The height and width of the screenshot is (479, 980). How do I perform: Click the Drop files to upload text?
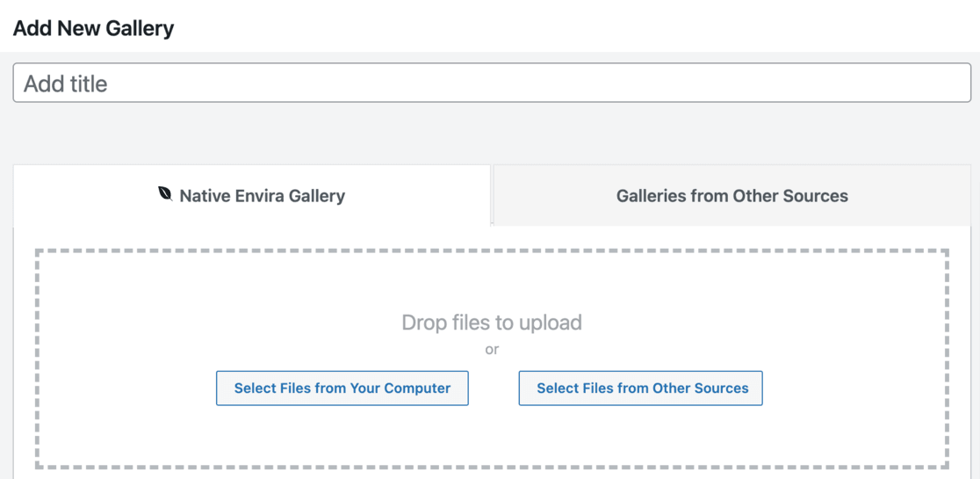coord(492,323)
